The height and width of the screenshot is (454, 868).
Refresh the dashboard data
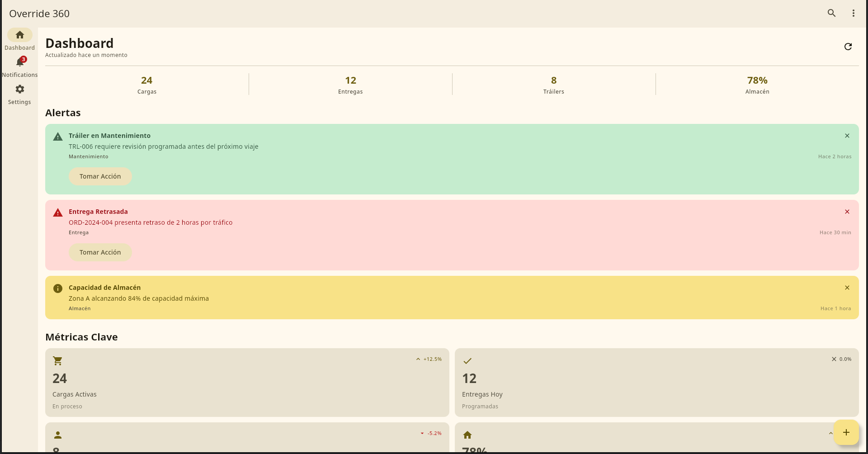848,47
